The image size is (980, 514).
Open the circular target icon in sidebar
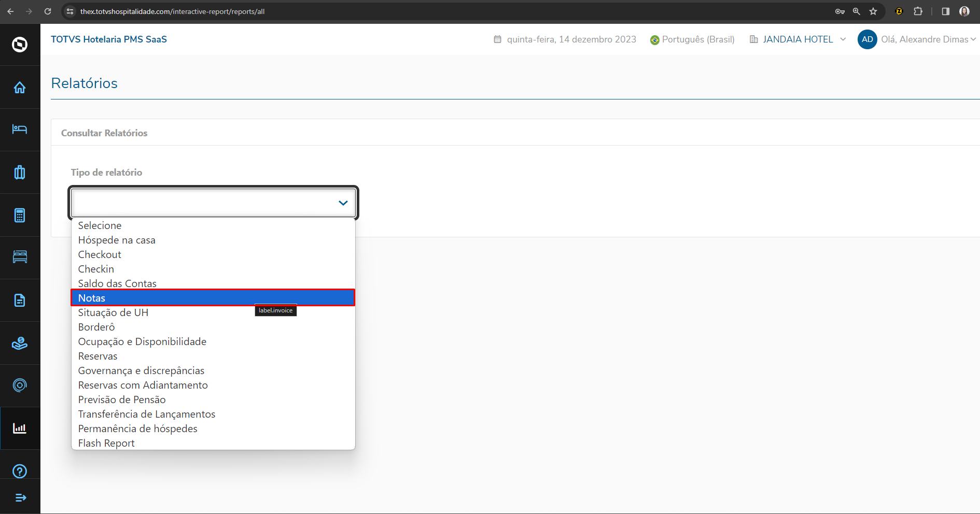[x=20, y=386]
